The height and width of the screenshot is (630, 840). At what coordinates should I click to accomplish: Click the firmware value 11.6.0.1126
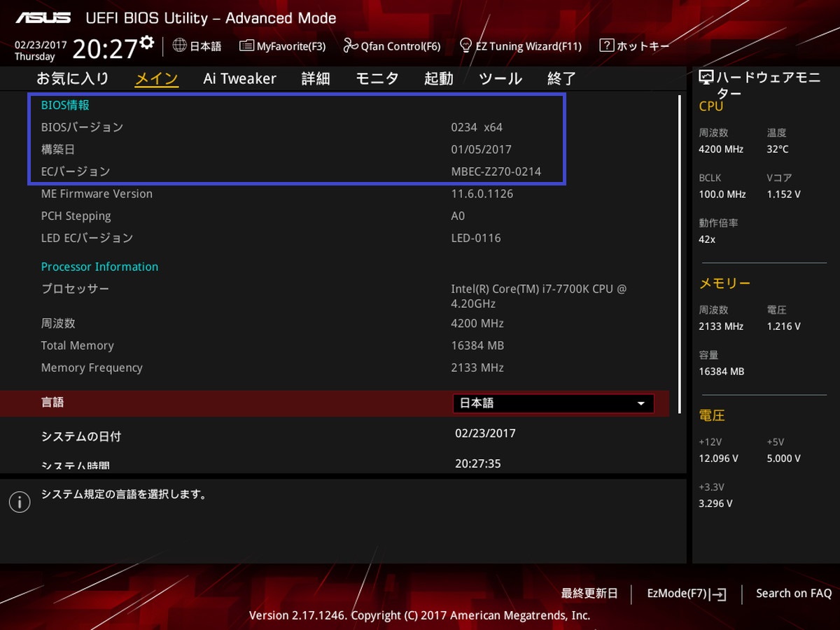482,194
